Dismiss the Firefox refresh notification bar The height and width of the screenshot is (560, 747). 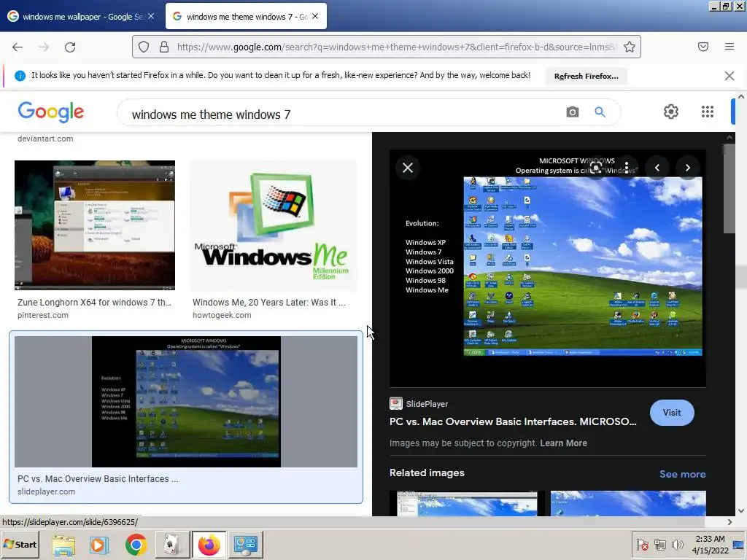click(x=729, y=76)
